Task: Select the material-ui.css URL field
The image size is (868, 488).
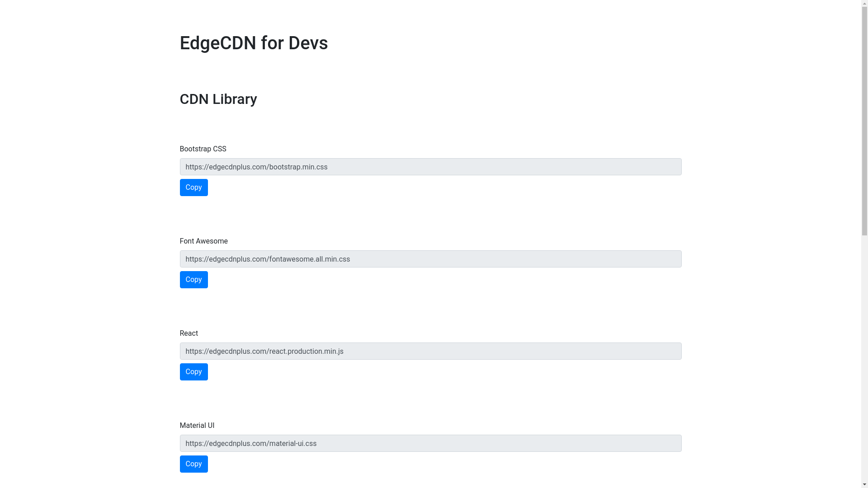Action: (430, 443)
